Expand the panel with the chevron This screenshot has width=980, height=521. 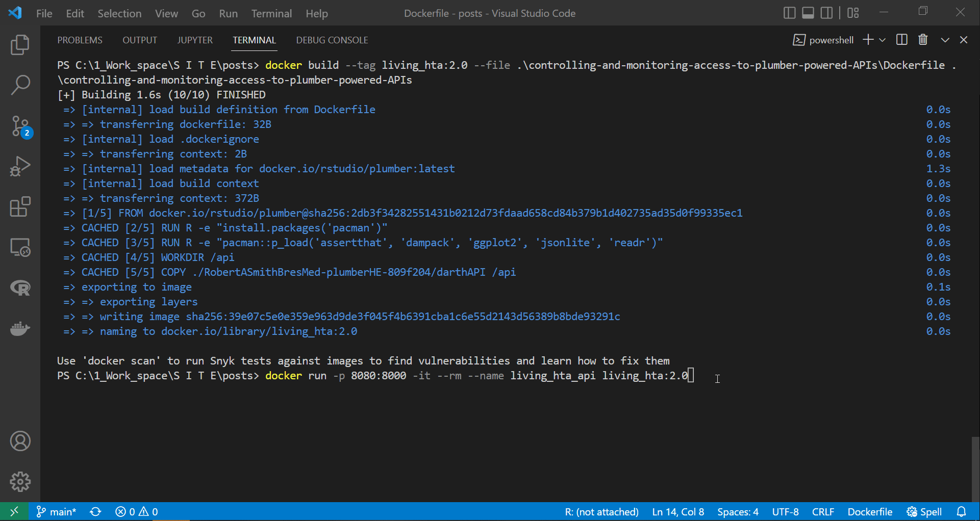[x=945, y=40]
